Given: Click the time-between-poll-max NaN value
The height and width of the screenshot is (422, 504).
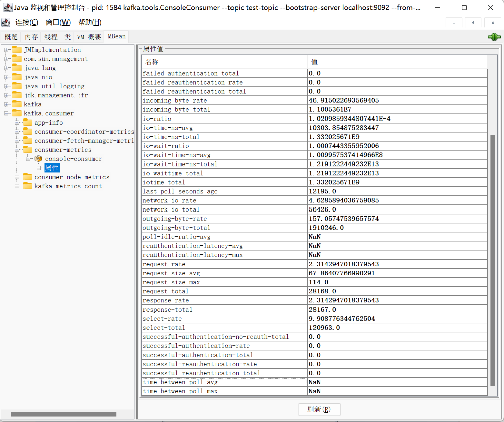Looking at the screenshot, I should 314,391.
